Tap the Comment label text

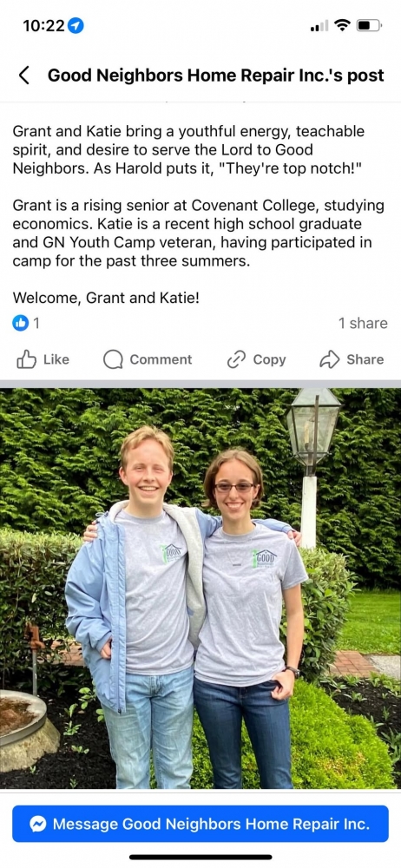point(161,360)
